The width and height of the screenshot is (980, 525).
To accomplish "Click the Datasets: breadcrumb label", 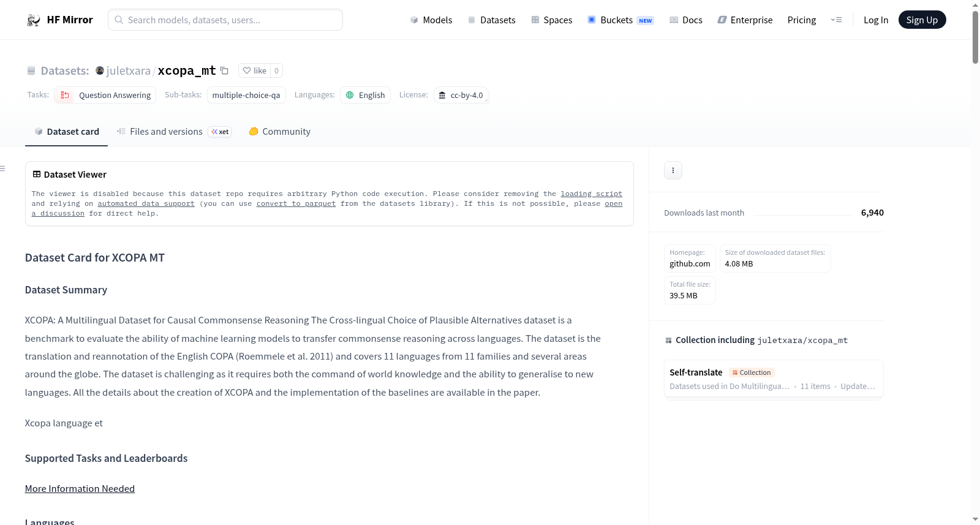I will pos(65,71).
